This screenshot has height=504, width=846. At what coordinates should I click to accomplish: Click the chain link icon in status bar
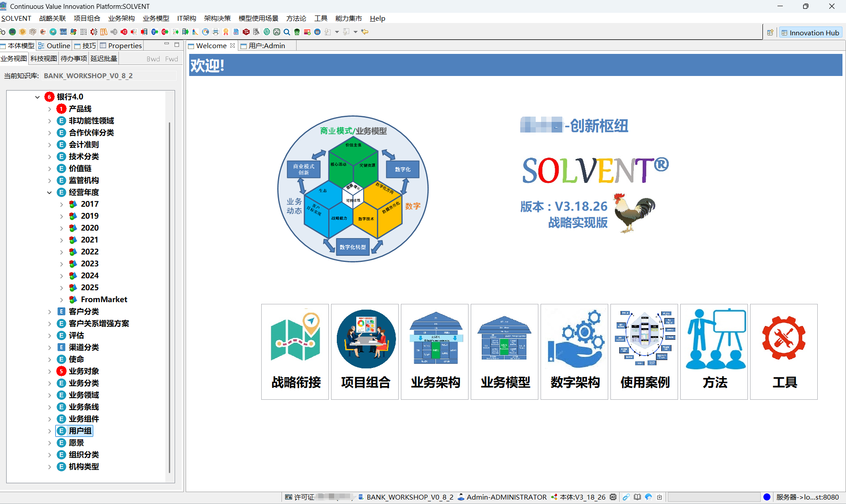coord(626,497)
